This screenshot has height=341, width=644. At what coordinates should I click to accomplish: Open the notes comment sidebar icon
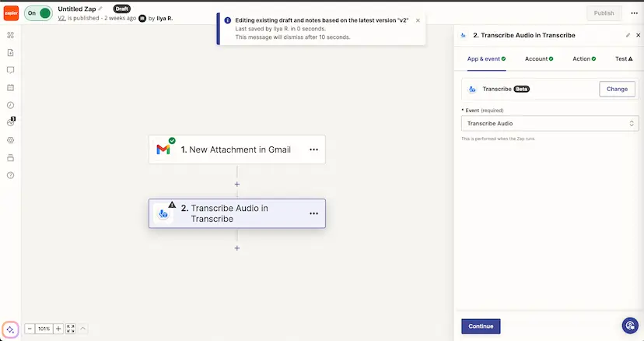11,70
